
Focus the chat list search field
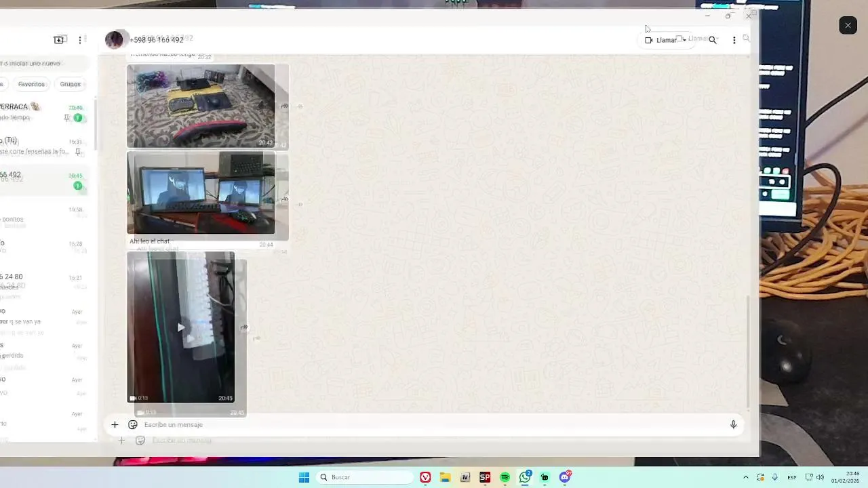tap(44, 63)
